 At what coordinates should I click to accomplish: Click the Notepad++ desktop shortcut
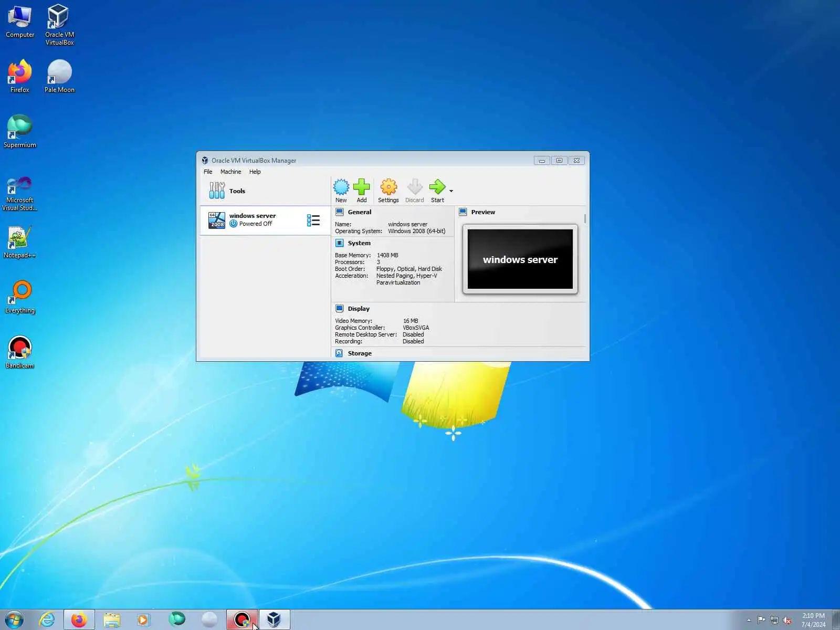(20, 243)
